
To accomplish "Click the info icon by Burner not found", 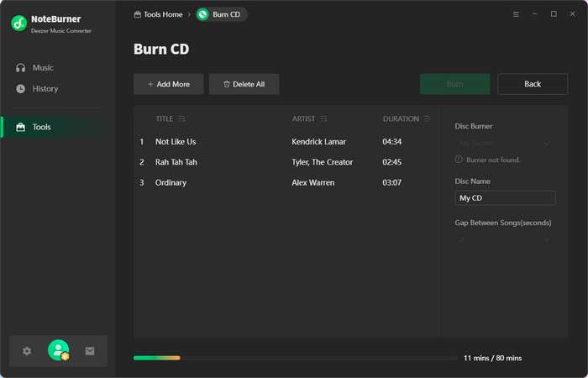I will [459, 160].
